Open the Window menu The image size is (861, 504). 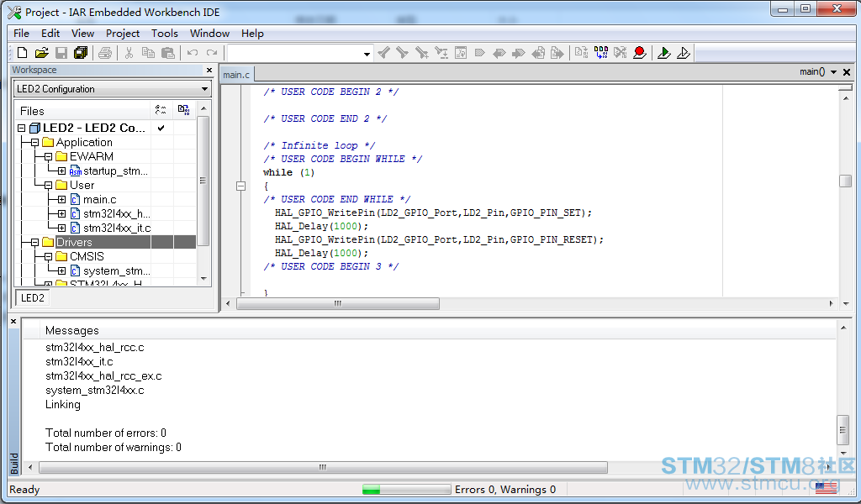point(209,34)
